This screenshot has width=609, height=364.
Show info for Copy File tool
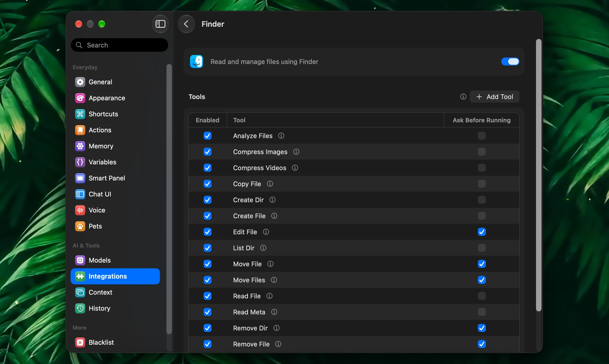tap(270, 184)
